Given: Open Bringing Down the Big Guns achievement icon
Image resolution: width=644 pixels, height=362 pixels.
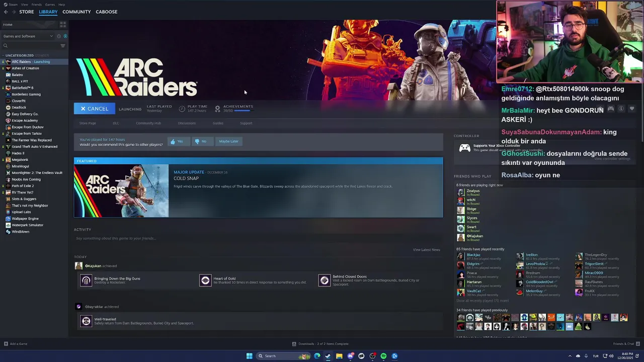Looking at the screenshot, I should pos(86,281).
